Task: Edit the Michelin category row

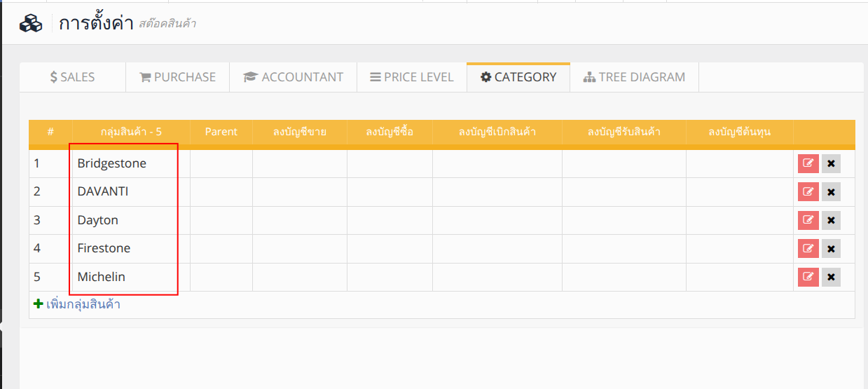Action: click(x=808, y=277)
